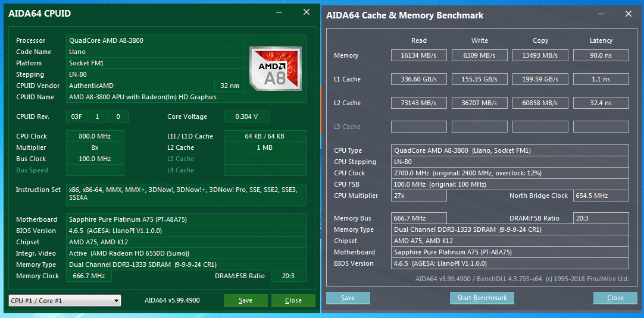Click the CPU Clock value 800.0 MHz
Screen dimensions: 644x318
(x=95, y=136)
